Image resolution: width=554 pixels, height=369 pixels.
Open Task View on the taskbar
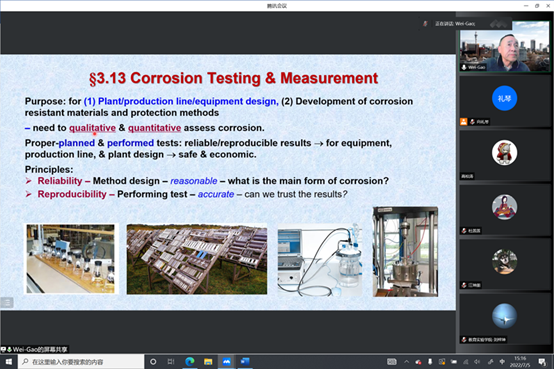pyautogui.click(x=171, y=362)
